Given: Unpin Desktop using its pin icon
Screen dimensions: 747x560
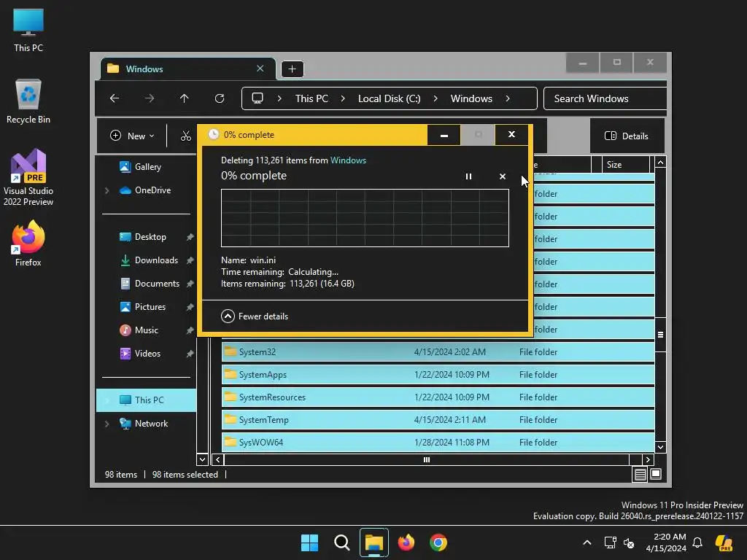Looking at the screenshot, I should pos(190,237).
